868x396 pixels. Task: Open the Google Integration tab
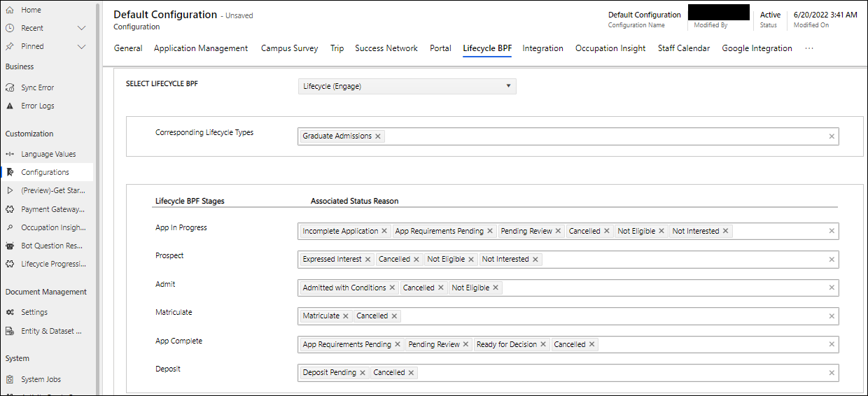pos(757,48)
